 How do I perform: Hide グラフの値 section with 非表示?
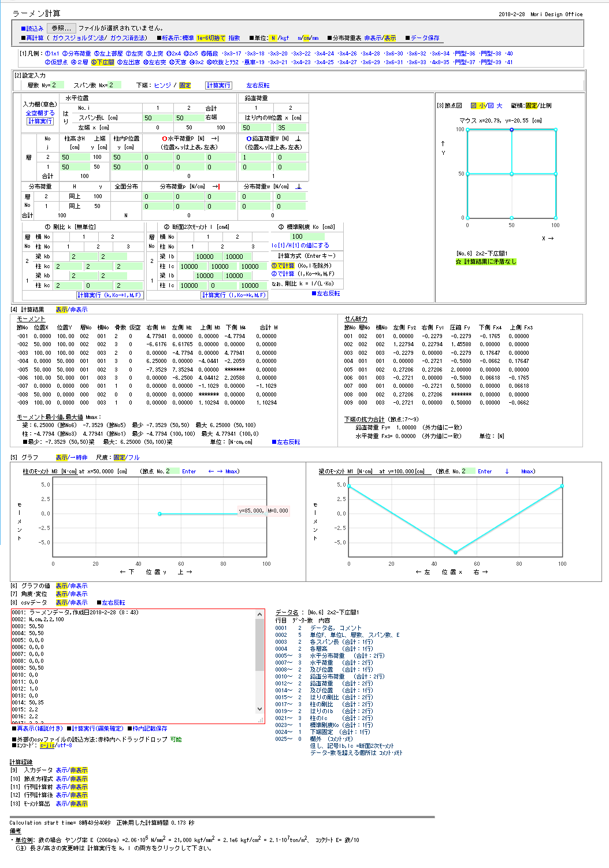point(79,586)
